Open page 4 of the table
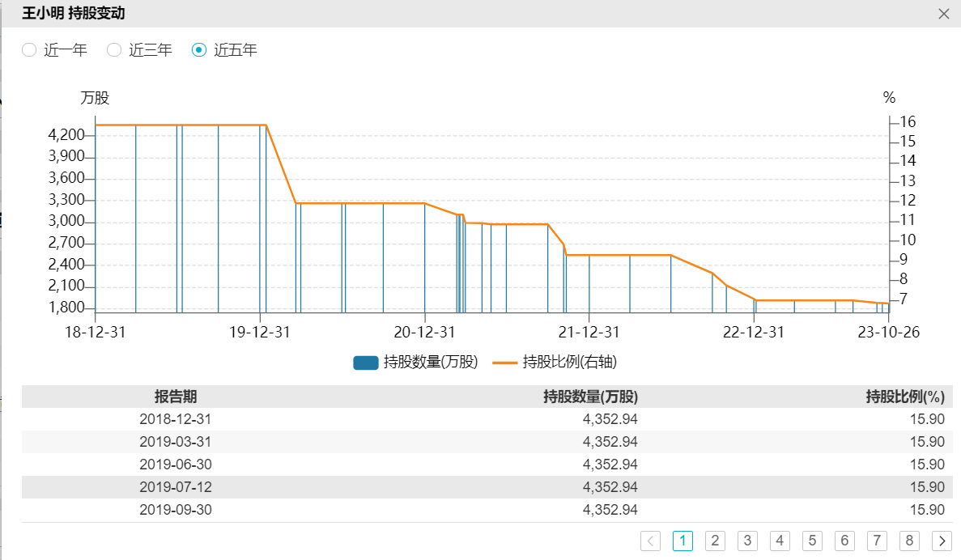 780,541
